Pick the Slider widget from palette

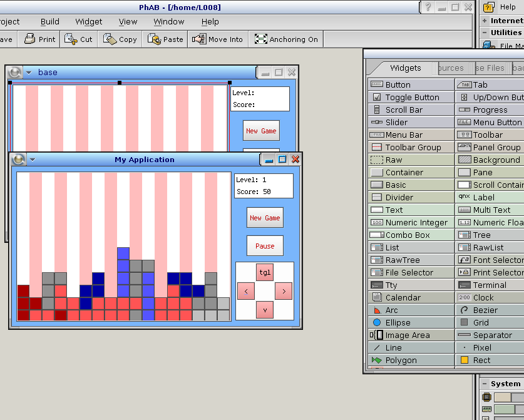coord(411,122)
